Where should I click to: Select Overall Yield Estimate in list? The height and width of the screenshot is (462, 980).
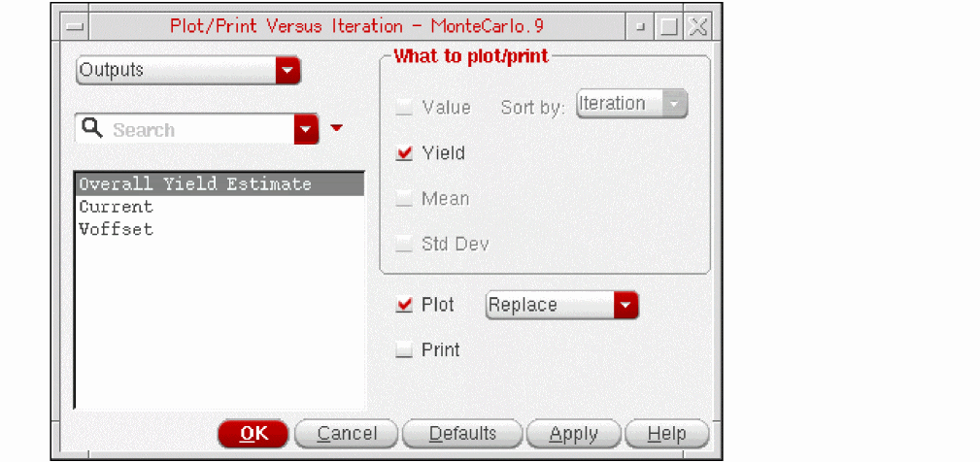click(195, 184)
